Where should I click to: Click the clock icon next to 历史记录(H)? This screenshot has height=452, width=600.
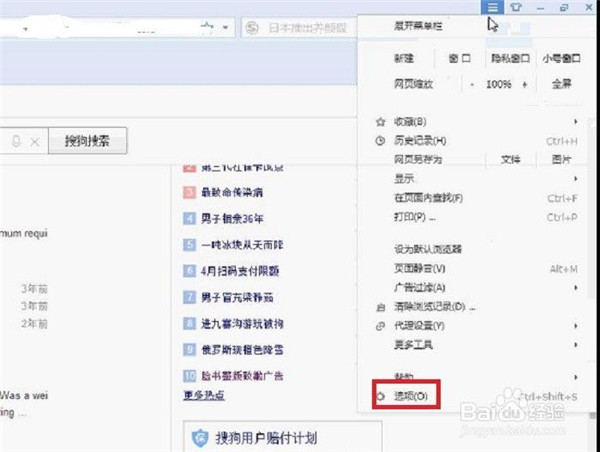coord(380,141)
